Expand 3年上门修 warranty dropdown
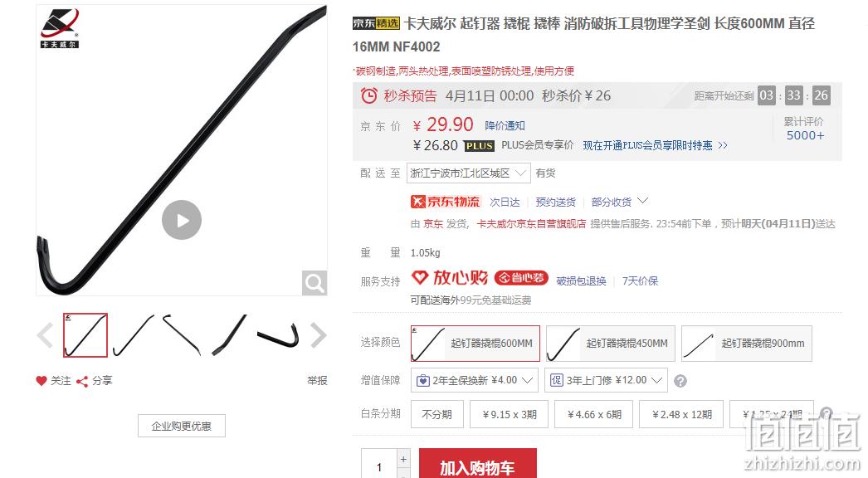 [x=606, y=381]
